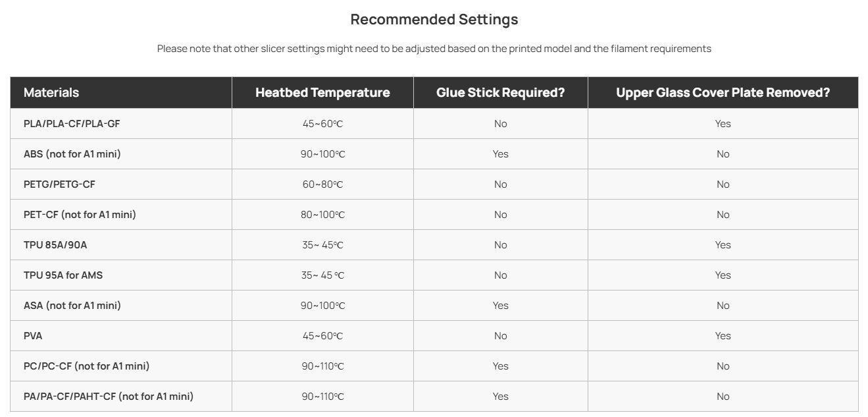Click the 60~80℃ temperature for PETG
This screenshot has width=868, height=417.
322,184
